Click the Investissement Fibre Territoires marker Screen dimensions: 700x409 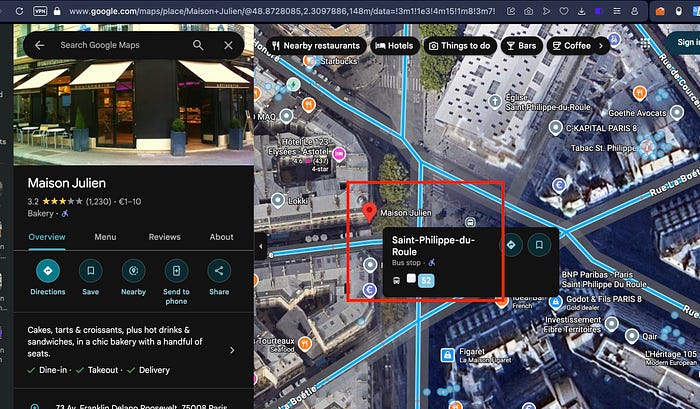click(x=612, y=323)
